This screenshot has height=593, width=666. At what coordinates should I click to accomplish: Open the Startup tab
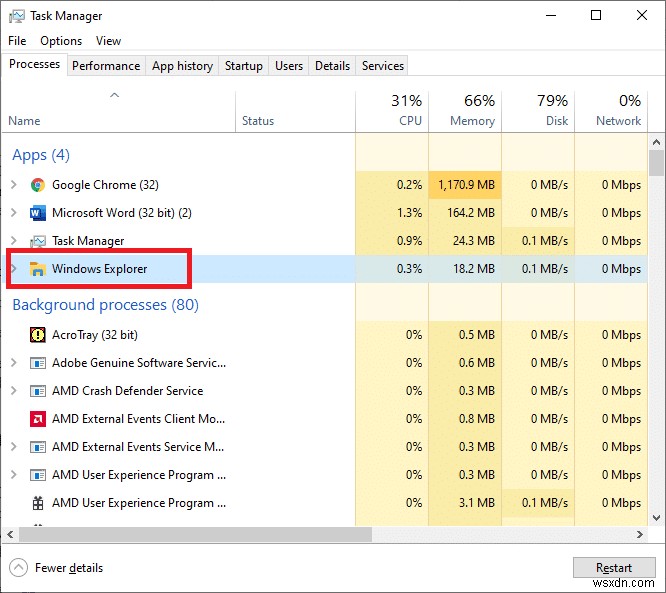tap(243, 66)
